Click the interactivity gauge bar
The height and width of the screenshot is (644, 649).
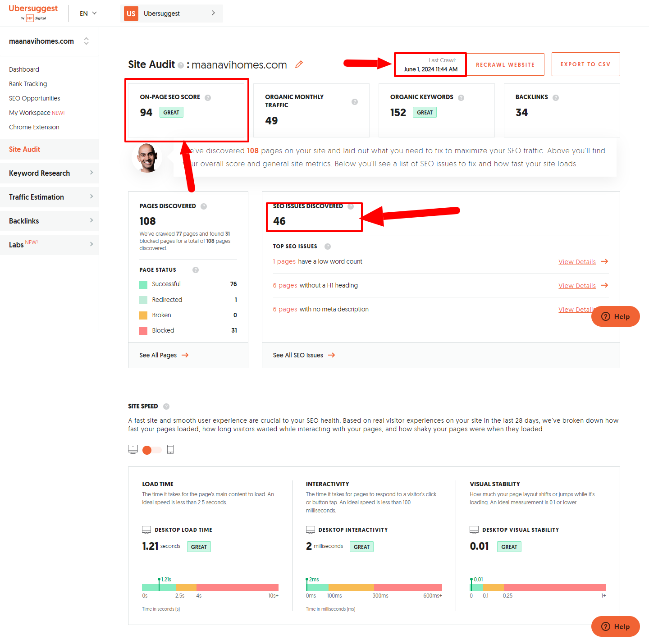[374, 588]
